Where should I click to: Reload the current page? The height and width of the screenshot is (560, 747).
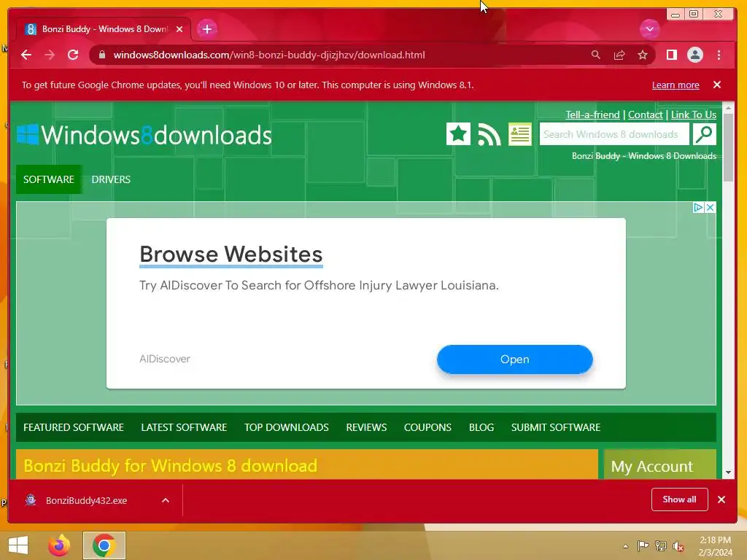[x=73, y=55]
